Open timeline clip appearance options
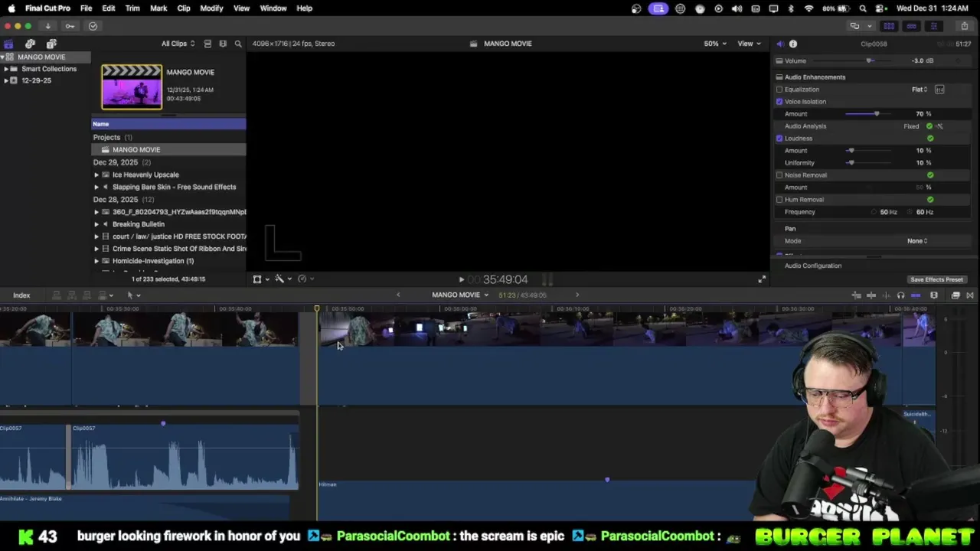Image resolution: width=980 pixels, height=551 pixels. click(934, 295)
